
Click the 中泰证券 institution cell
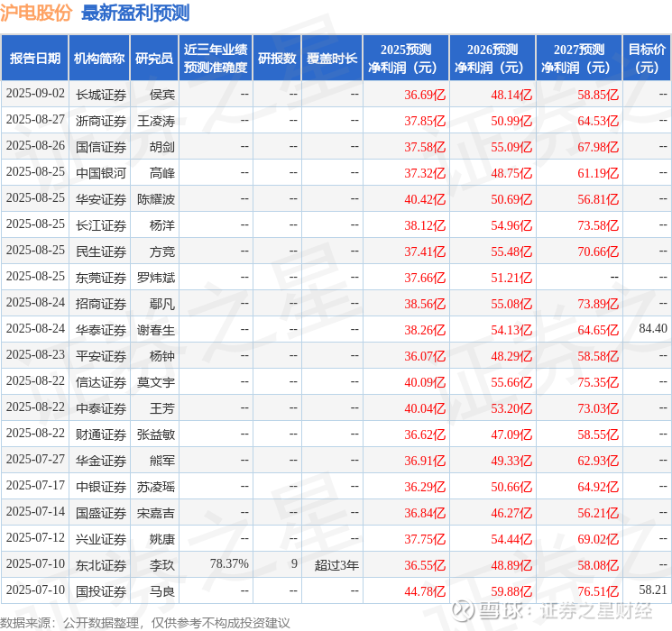pyautogui.click(x=101, y=408)
